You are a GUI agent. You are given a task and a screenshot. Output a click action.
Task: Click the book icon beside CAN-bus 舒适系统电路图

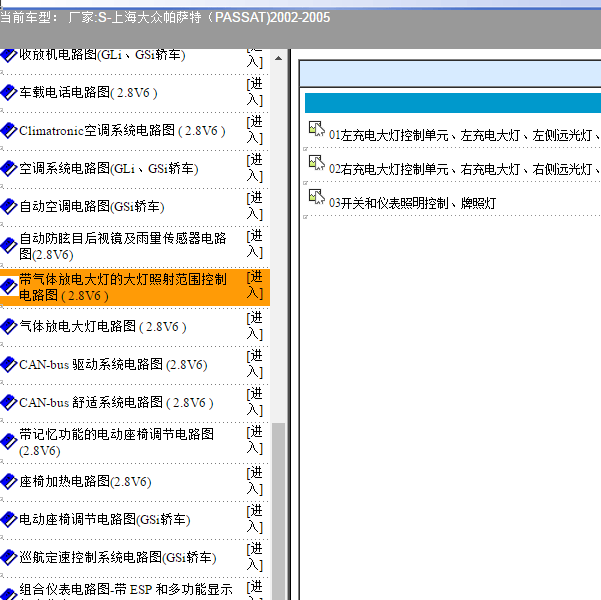(8, 403)
